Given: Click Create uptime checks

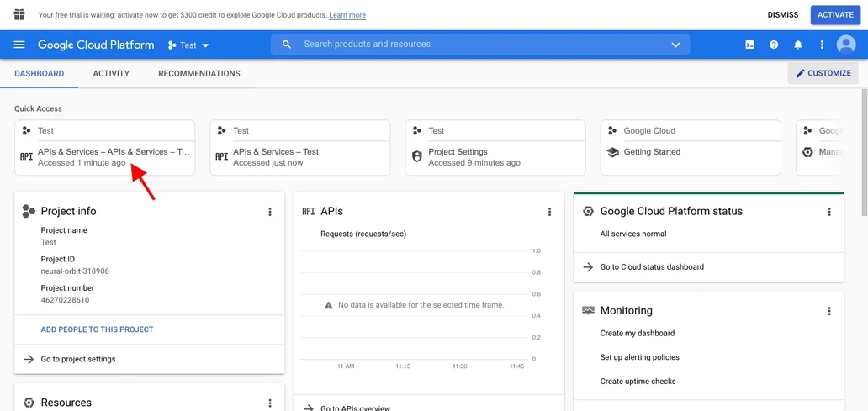Looking at the screenshot, I should pyautogui.click(x=638, y=382).
